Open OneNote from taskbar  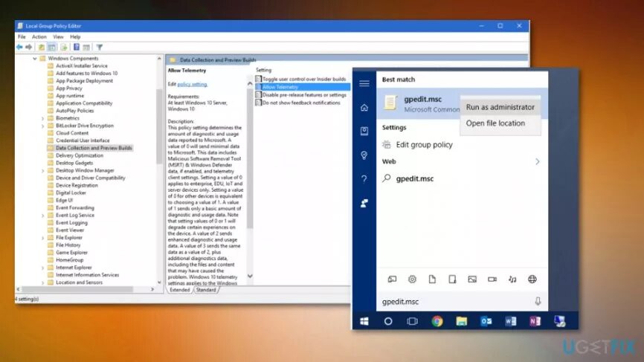pyautogui.click(x=535, y=321)
